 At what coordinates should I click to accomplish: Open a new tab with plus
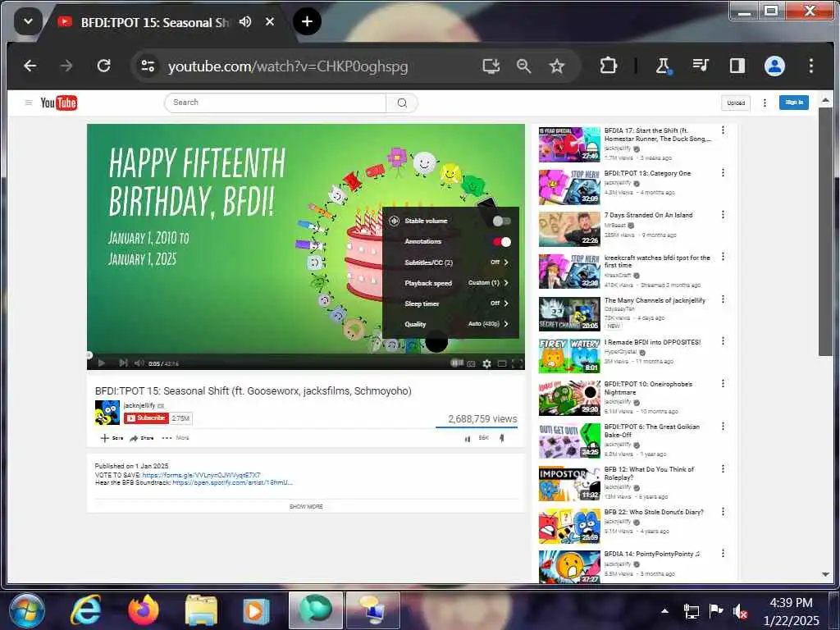click(307, 21)
